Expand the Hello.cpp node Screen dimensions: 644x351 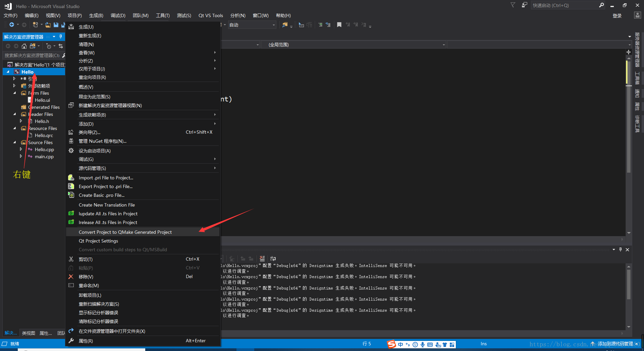click(21, 149)
